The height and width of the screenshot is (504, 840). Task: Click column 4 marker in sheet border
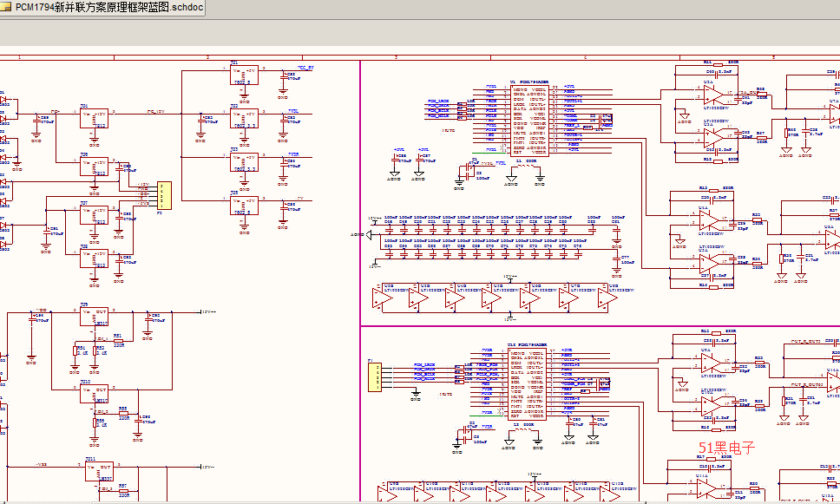pos(584,56)
